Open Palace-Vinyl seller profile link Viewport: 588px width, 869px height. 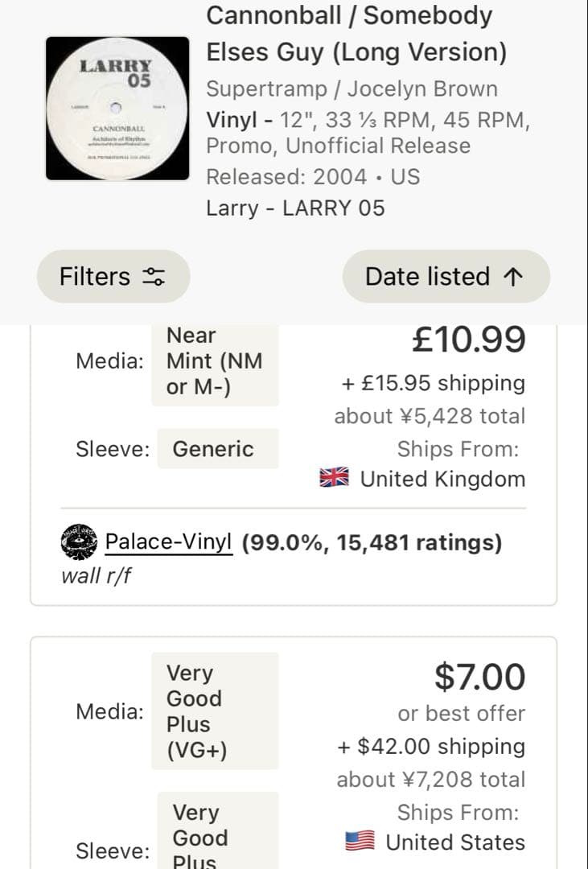pos(169,542)
